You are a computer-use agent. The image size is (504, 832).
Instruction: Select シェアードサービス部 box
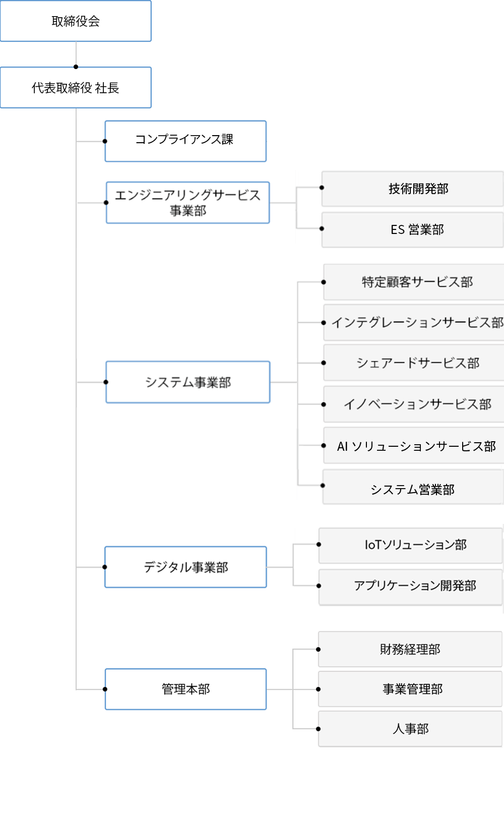[x=414, y=363]
